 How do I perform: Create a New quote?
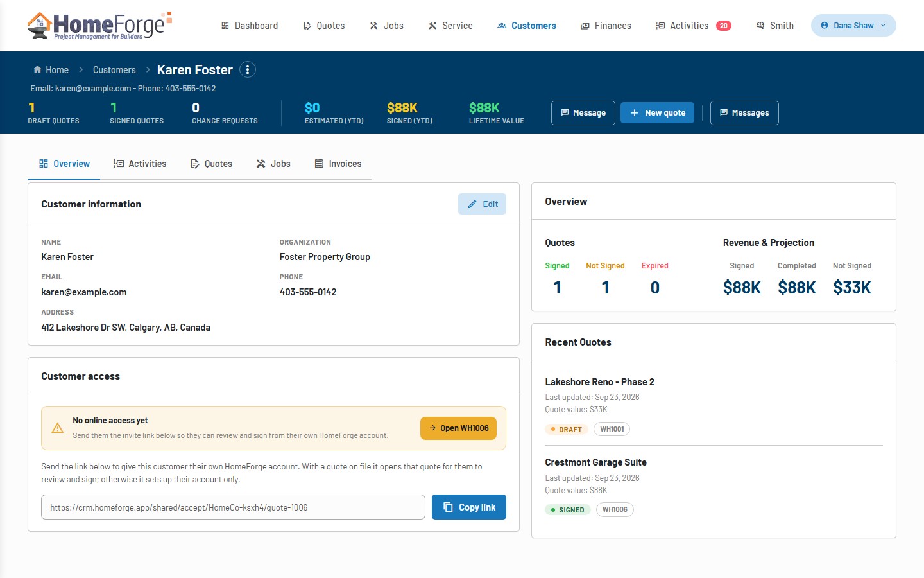pos(657,113)
